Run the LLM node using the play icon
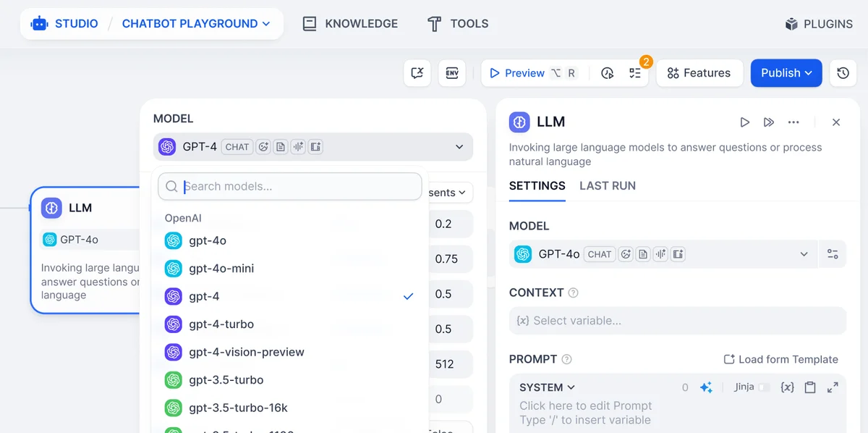This screenshot has width=868, height=433. (x=745, y=122)
